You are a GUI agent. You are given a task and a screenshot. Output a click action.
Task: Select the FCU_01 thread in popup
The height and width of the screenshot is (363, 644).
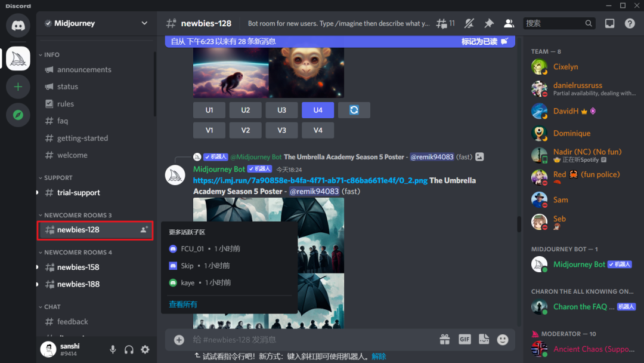point(193,248)
